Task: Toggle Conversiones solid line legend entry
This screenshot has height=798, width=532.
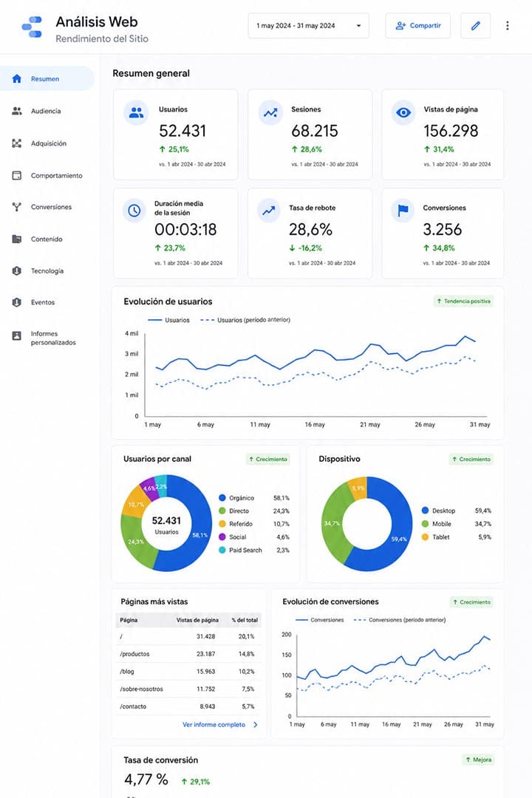Action: (320, 620)
